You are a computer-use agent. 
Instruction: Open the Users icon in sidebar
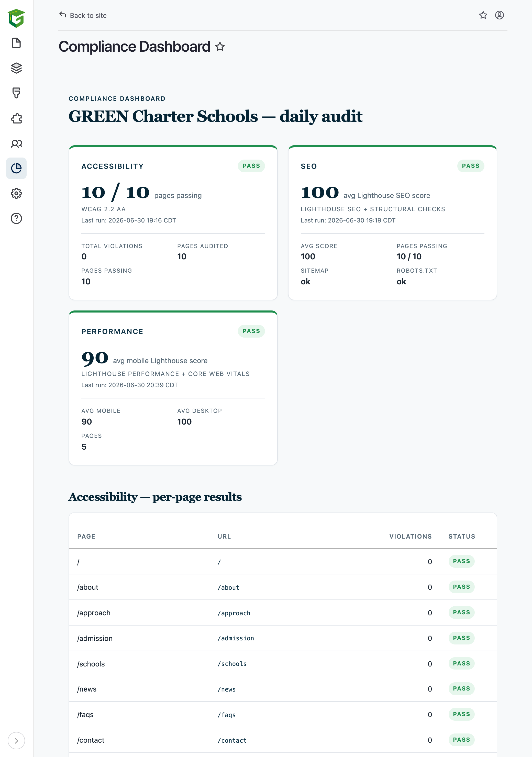[x=16, y=143]
